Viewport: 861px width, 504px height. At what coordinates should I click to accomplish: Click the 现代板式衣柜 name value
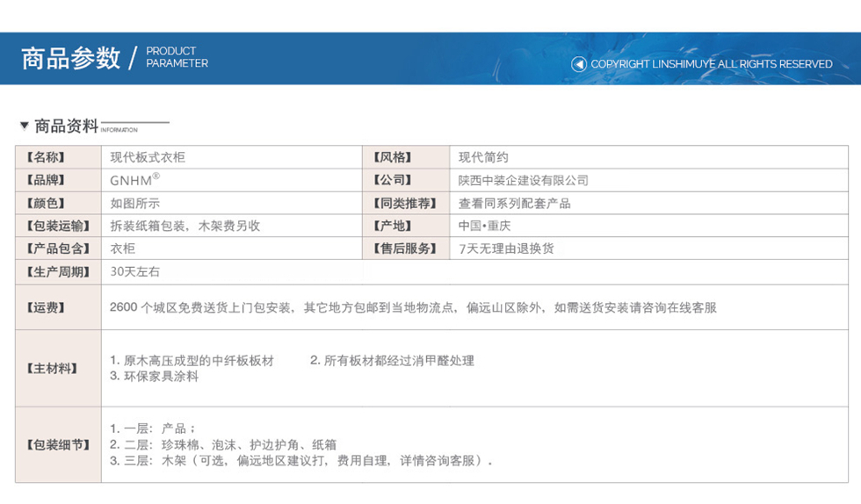click(148, 157)
